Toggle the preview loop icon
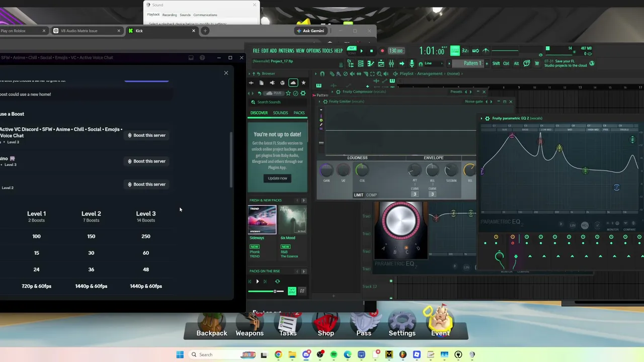 [277, 282]
